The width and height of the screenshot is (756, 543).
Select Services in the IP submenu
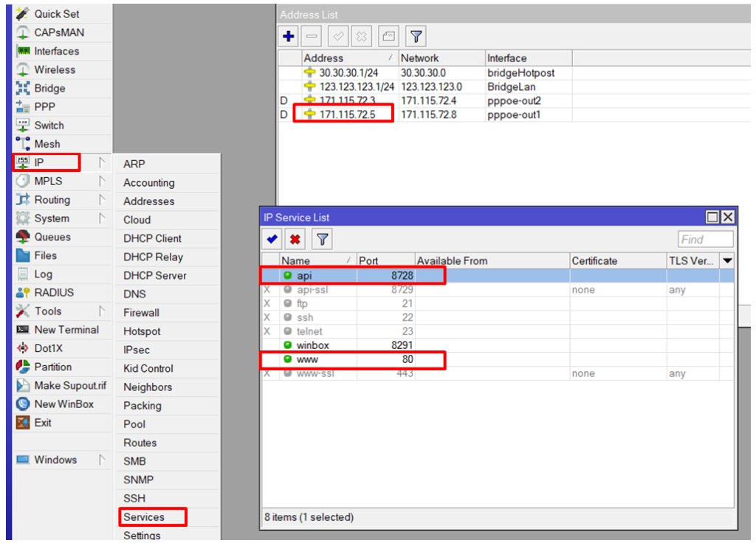(x=144, y=517)
